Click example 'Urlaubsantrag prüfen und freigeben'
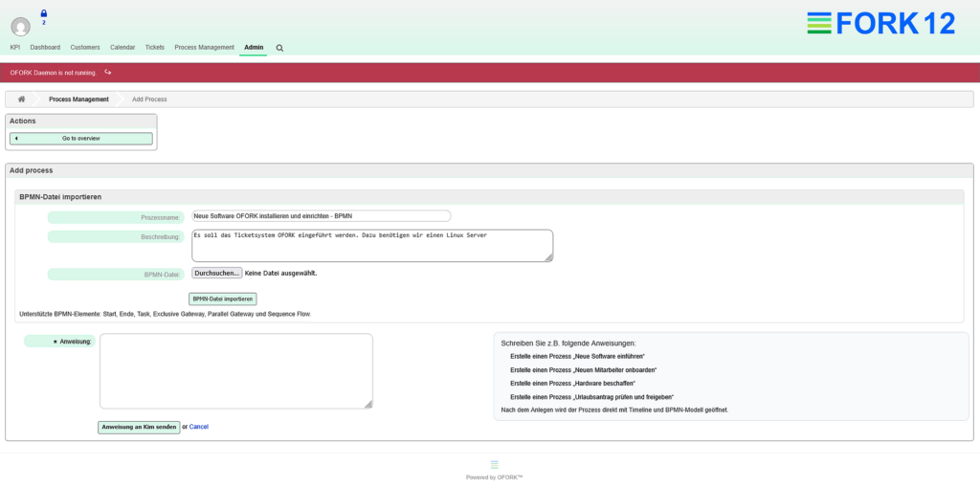Screen dimensions: 980x487 pyautogui.click(x=591, y=397)
